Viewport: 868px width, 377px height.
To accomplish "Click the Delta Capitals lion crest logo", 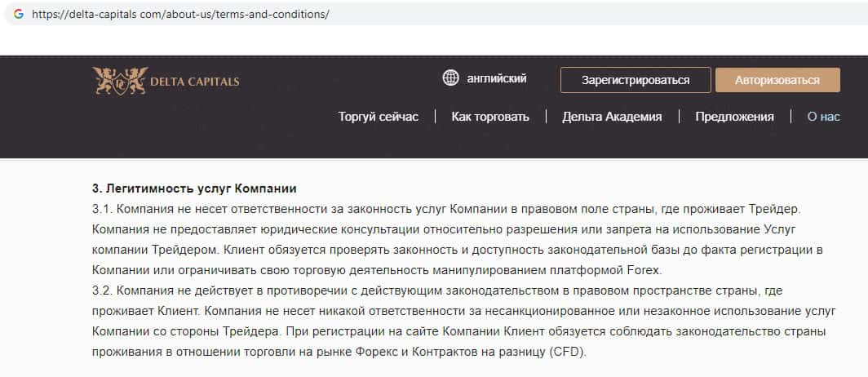I will 118,80.
